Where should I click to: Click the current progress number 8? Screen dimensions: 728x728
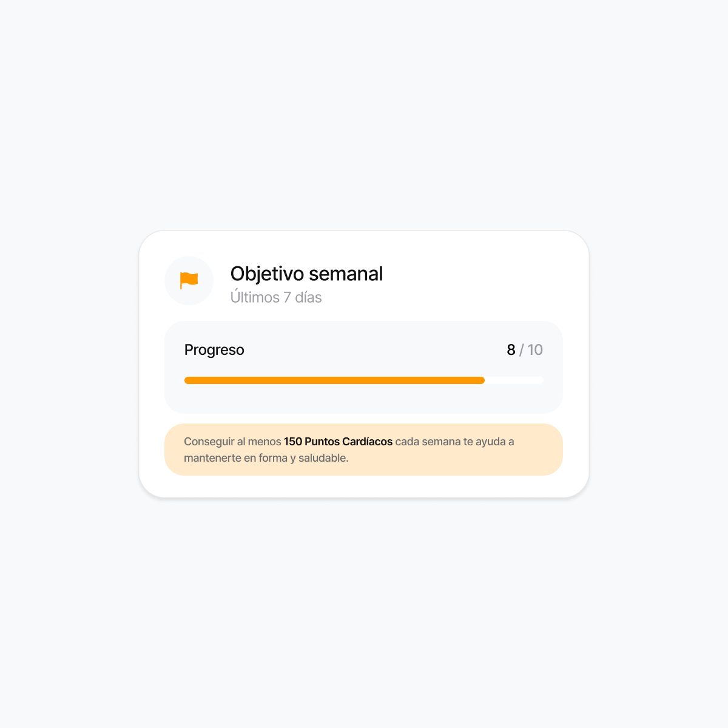[x=511, y=350]
